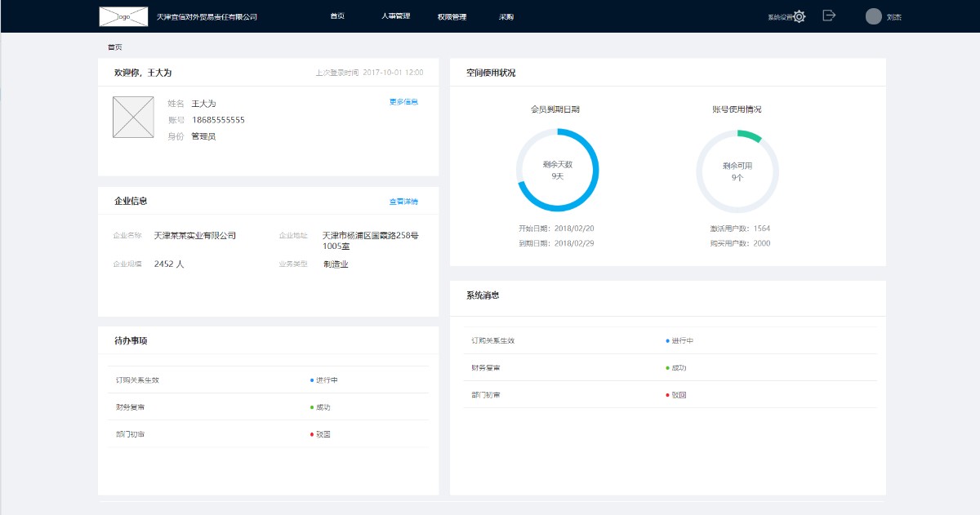Go to 权限管理 in navigation
The image size is (980, 515).
coord(452,16)
